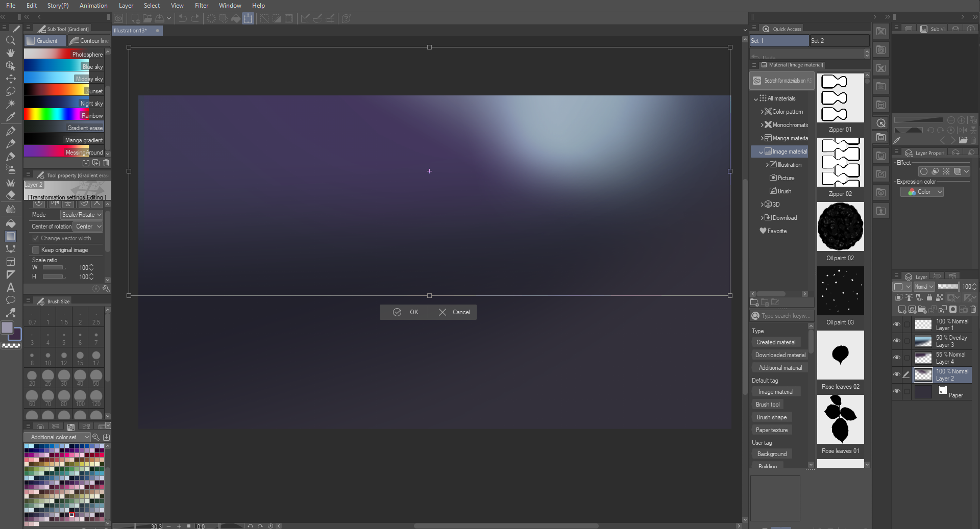Viewport: 980px width, 529px height.
Task: Open the Additional color set dropdown
Action: pyautogui.click(x=57, y=437)
